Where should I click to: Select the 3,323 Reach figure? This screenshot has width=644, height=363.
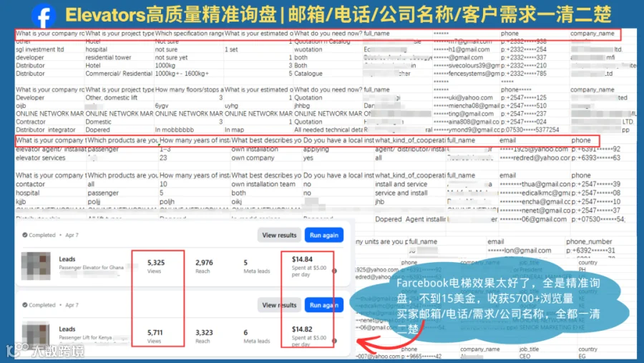point(204,332)
